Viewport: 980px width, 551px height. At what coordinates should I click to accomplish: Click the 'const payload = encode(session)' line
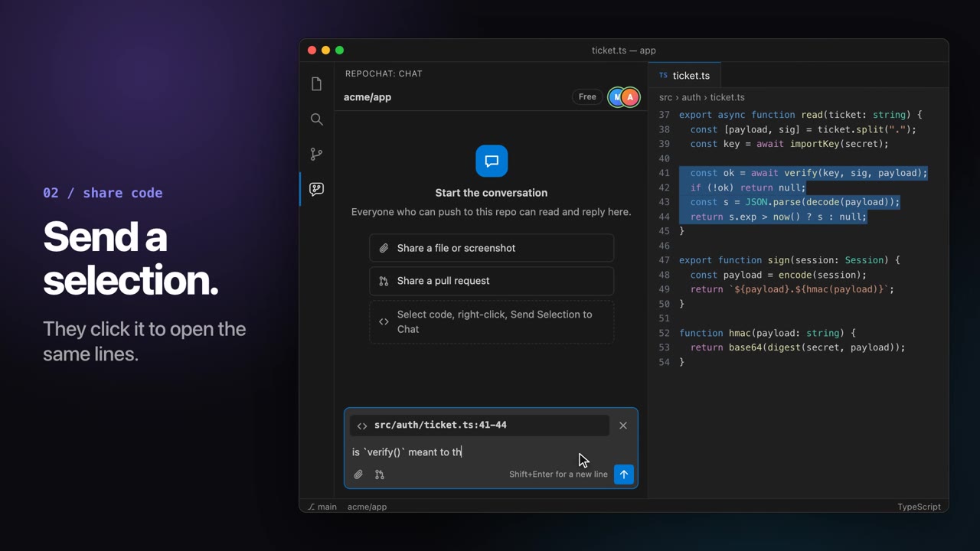(778, 275)
